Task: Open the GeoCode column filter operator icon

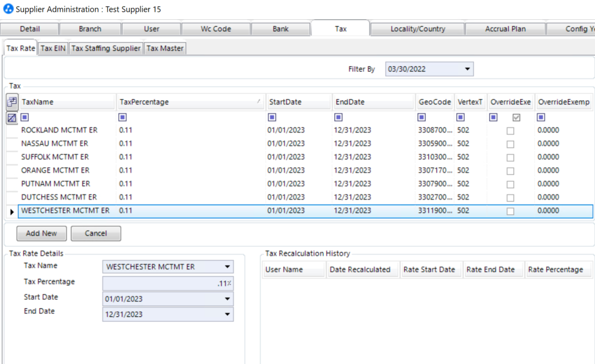Action: click(x=422, y=117)
